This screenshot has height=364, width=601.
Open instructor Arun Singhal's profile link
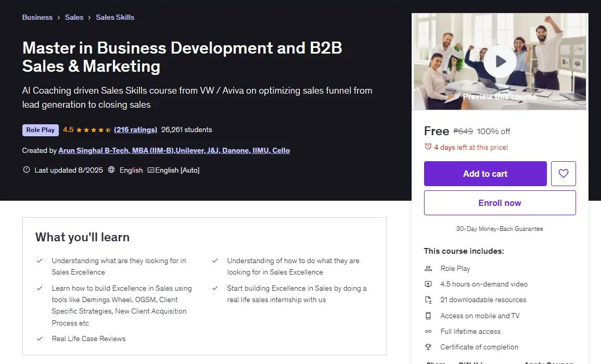[174, 150]
